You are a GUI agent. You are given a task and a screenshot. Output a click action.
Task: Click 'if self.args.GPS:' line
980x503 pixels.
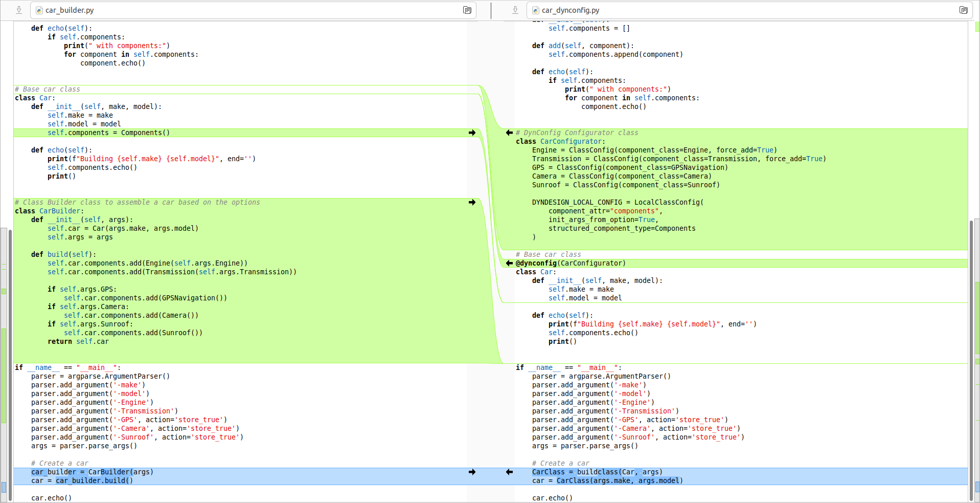coord(82,289)
